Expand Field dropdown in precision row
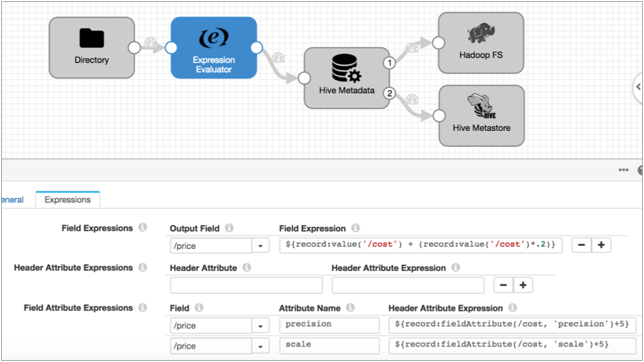644x362 pixels. 261,326
